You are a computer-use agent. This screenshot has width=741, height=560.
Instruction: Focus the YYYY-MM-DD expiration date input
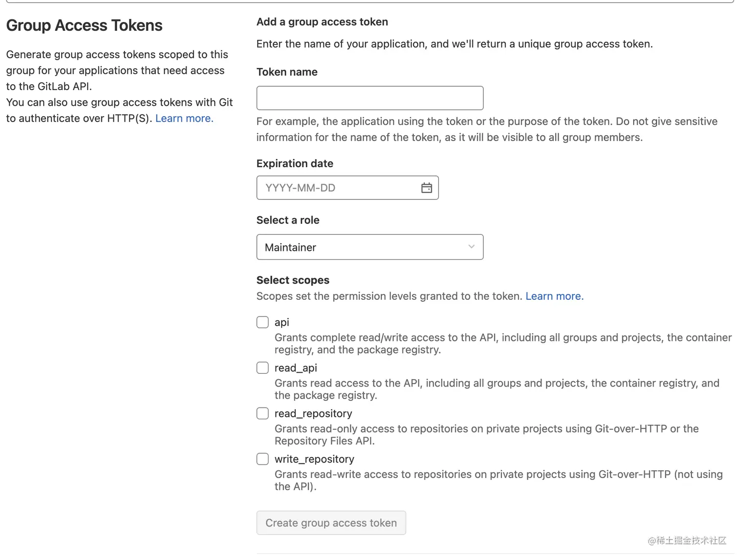(x=338, y=188)
